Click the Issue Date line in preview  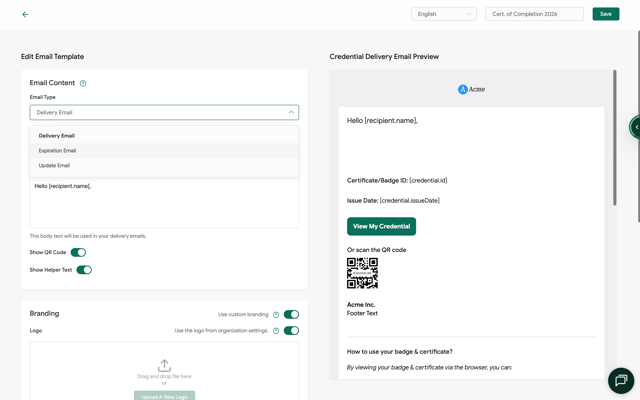[x=393, y=200]
